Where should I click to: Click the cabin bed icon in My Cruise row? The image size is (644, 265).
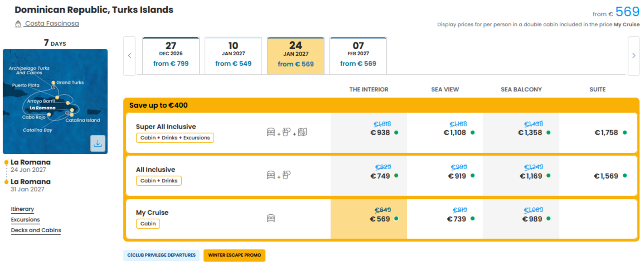pyautogui.click(x=271, y=218)
